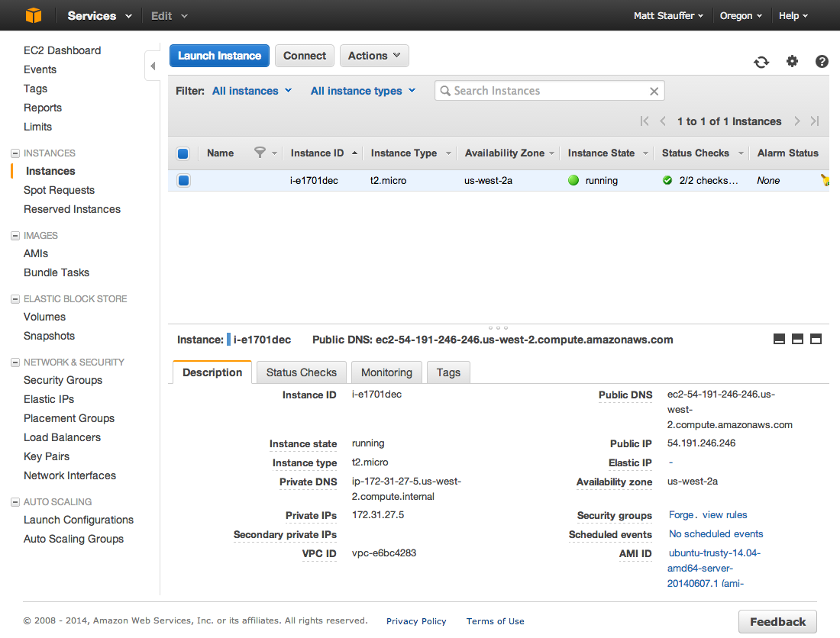Collapse the sidebar with the arrow handle

pos(153,66)
